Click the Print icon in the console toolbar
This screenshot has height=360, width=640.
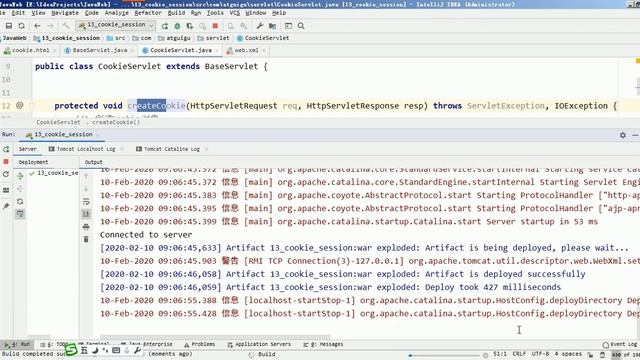pos(86,227)
